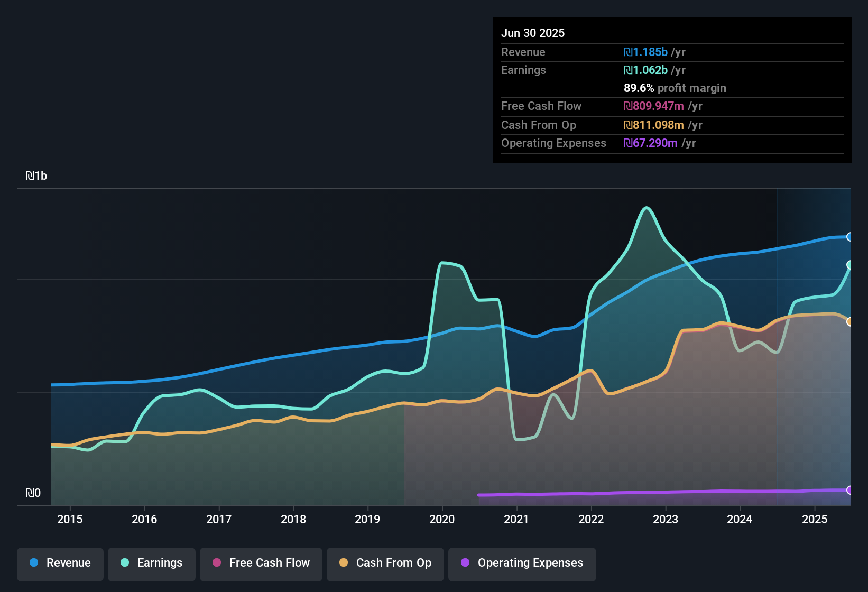Click the pink Free Cash Flow legend dot
The image size is (868, 592).
217,563
